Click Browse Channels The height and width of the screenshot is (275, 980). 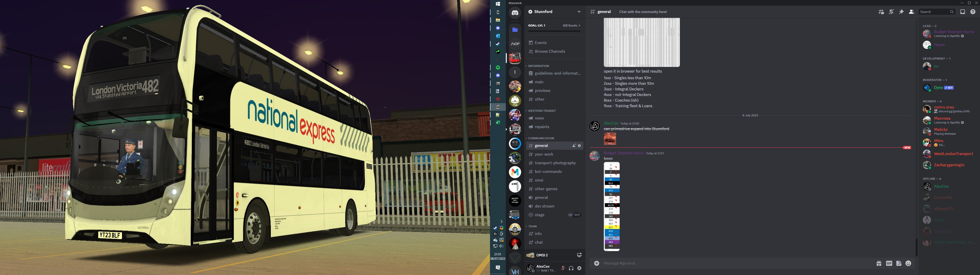550,51
